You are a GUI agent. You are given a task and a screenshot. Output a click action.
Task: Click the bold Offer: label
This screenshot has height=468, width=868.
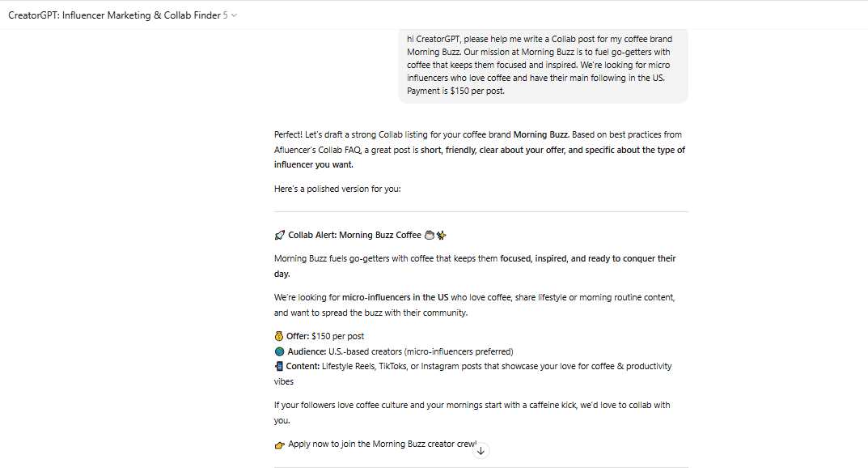[x=298, y=336]
